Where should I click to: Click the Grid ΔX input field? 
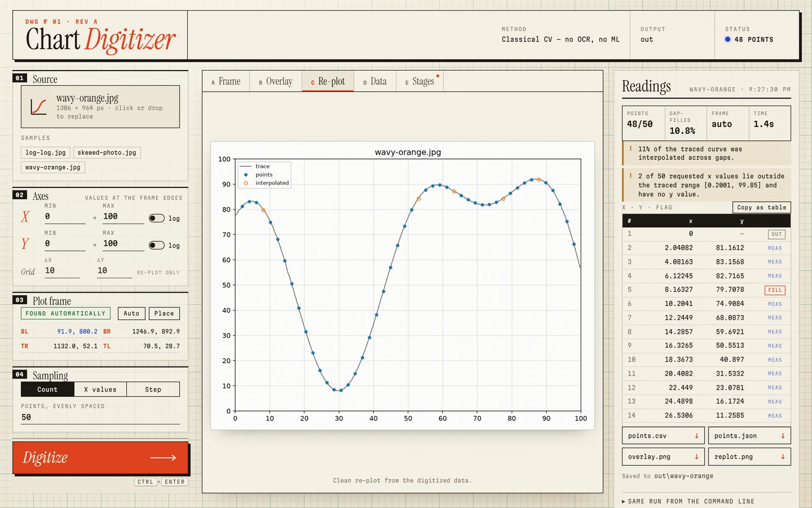tap(62, 271)
